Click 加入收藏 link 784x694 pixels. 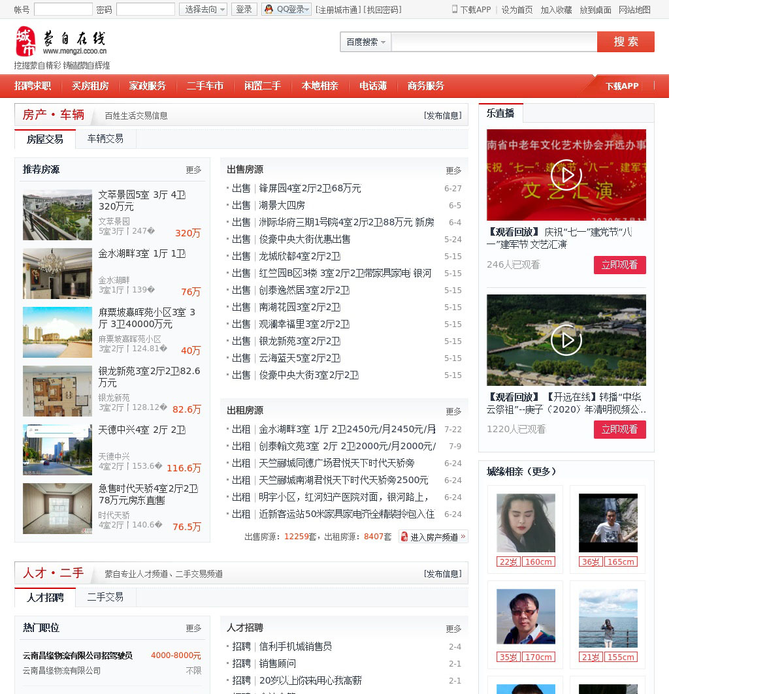[x=556, y=10]
